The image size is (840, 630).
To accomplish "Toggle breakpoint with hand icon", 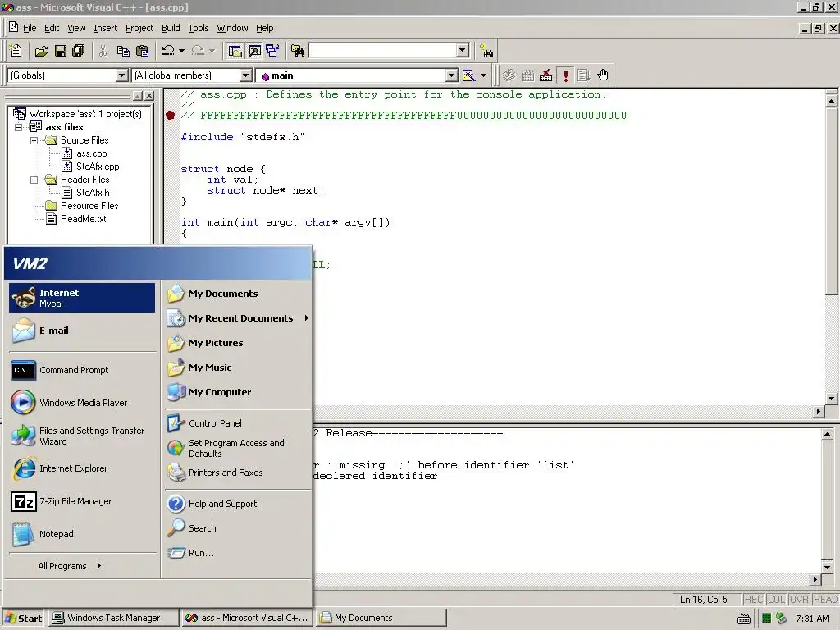I will tap(603, 75).
